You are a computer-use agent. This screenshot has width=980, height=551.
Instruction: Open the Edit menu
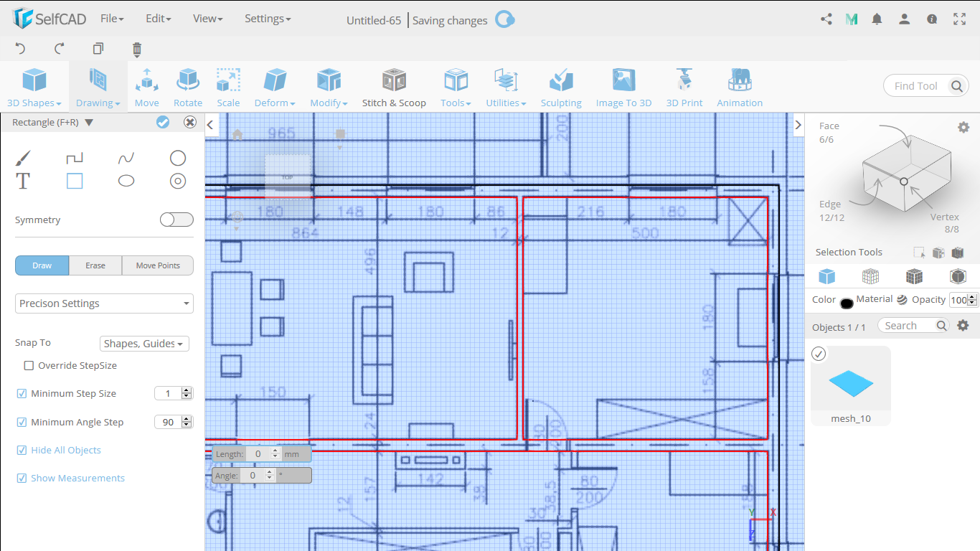click(x=158, y=19)
